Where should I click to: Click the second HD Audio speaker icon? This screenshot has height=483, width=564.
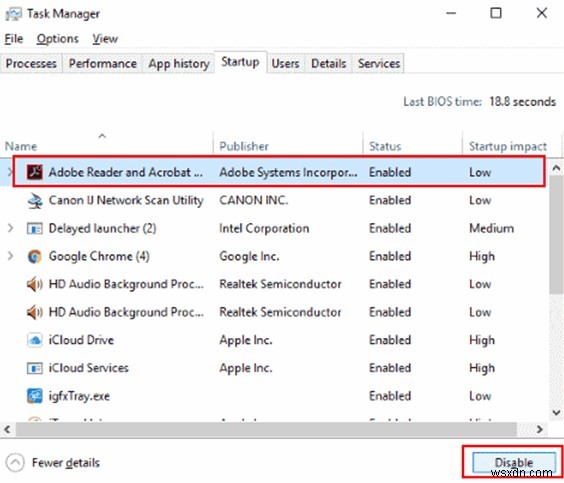point(35,313)
